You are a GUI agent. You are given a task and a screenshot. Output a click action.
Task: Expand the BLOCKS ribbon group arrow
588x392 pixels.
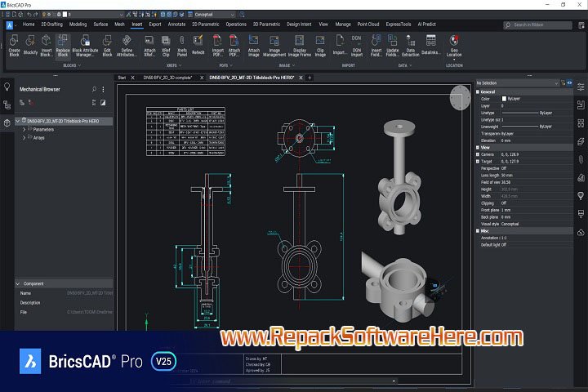click(79, 65)
